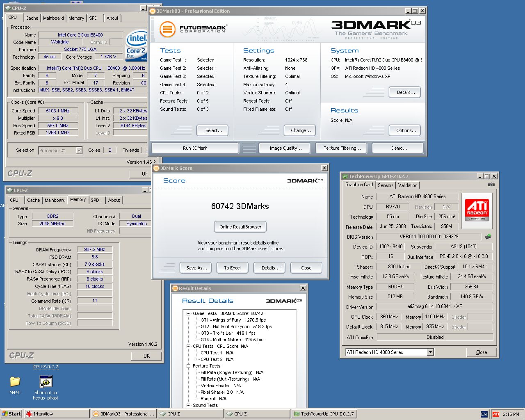Click Online ResultBrowser button
525x420 pixels.
(240, 227)
